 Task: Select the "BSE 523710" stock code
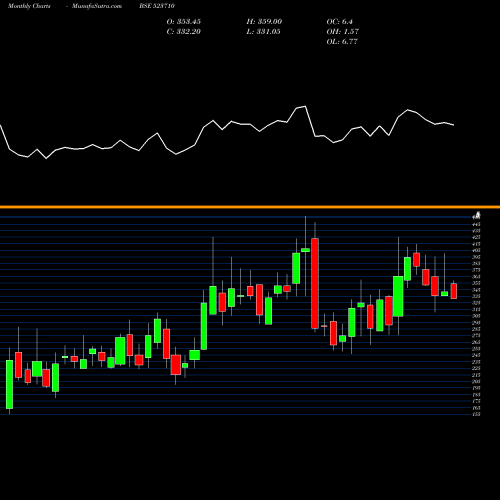[x=157, y=6]
